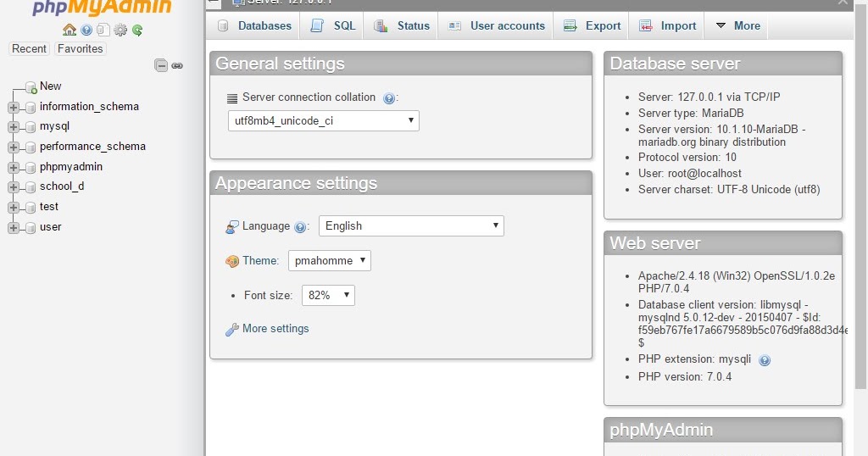Open the More settings link
The height and width of the screenshot is (456, 868).
point(275,329)
